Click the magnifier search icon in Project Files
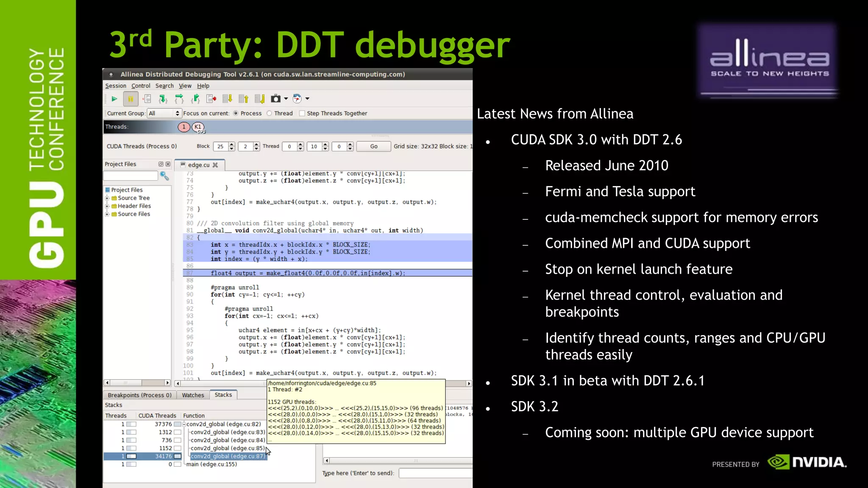This screenshot has width=868, height=488. click(x=164, y=176)
